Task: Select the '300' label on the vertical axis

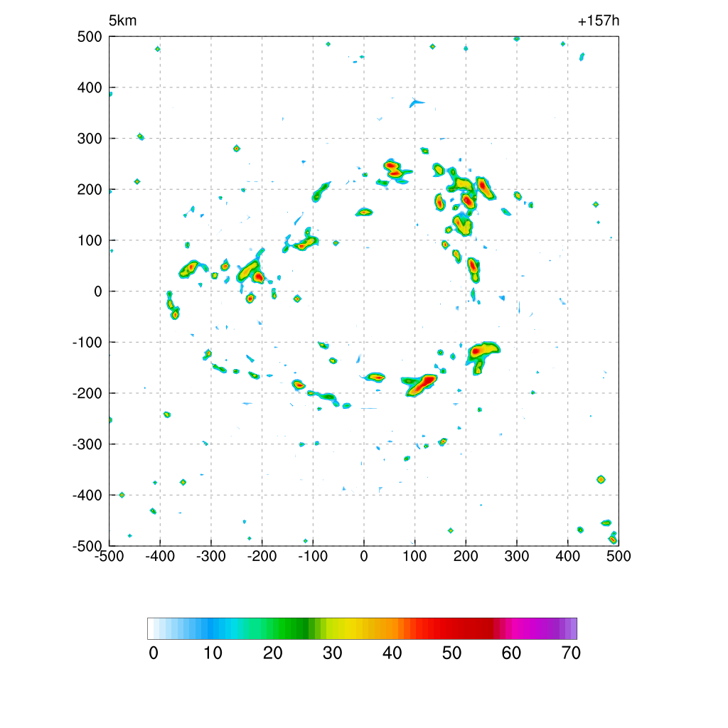Action: click(90, 139)
